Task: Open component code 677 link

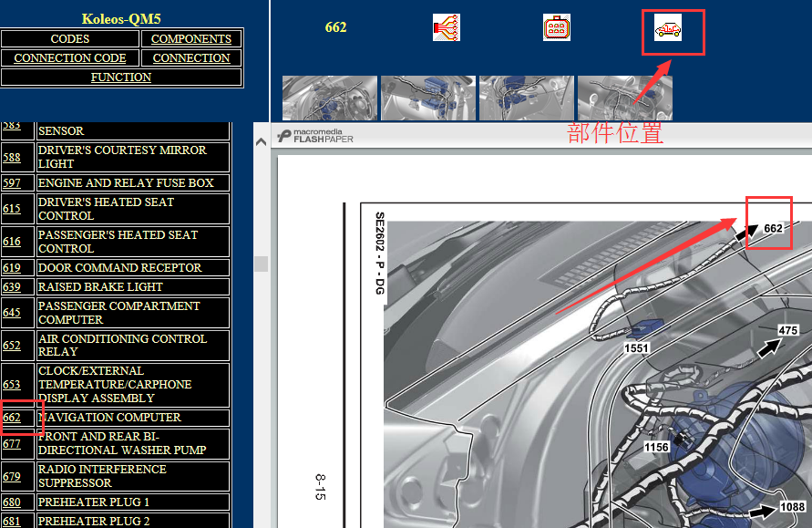Action: click(x=12, y=444)
